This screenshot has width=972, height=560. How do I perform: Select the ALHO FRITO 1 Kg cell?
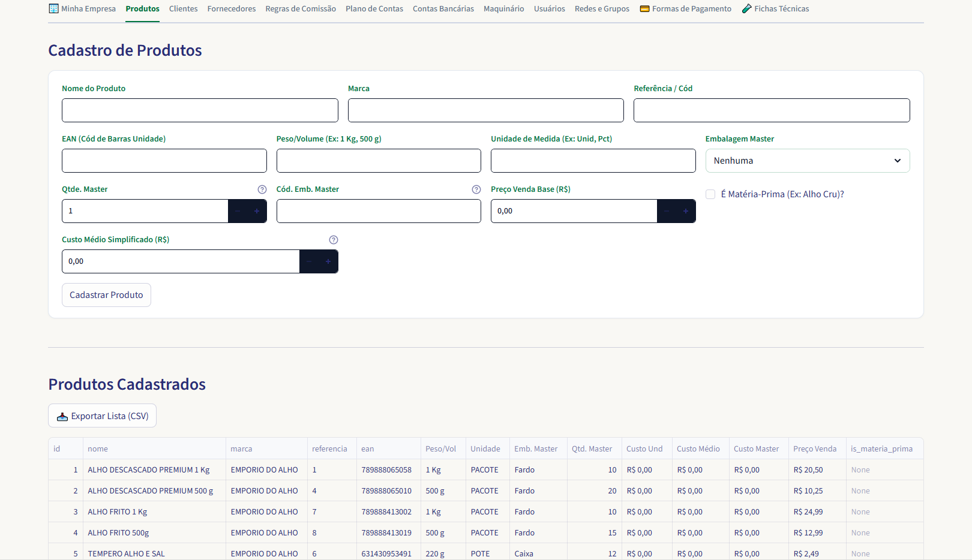154,511
